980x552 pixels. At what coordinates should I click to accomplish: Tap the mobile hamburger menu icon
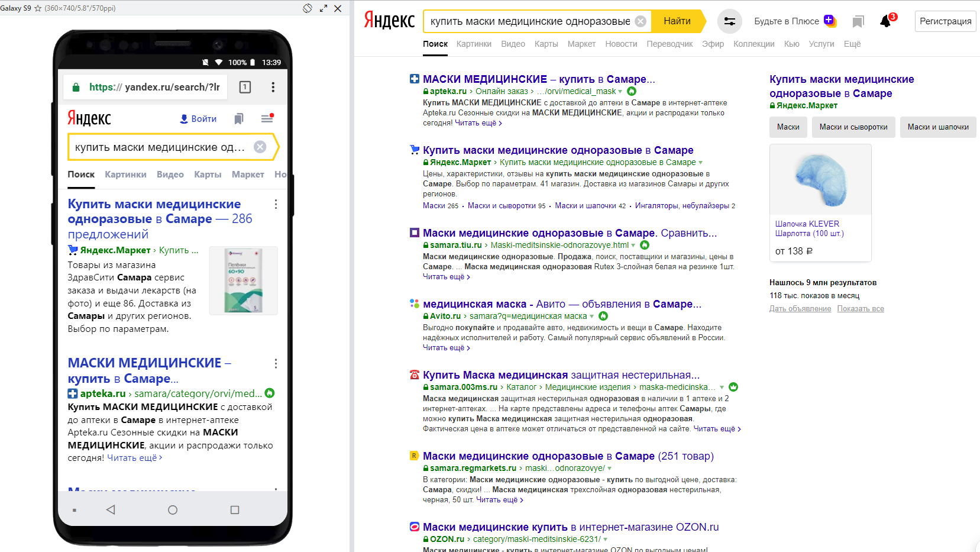pyautogui.click(x=267, y=119)
